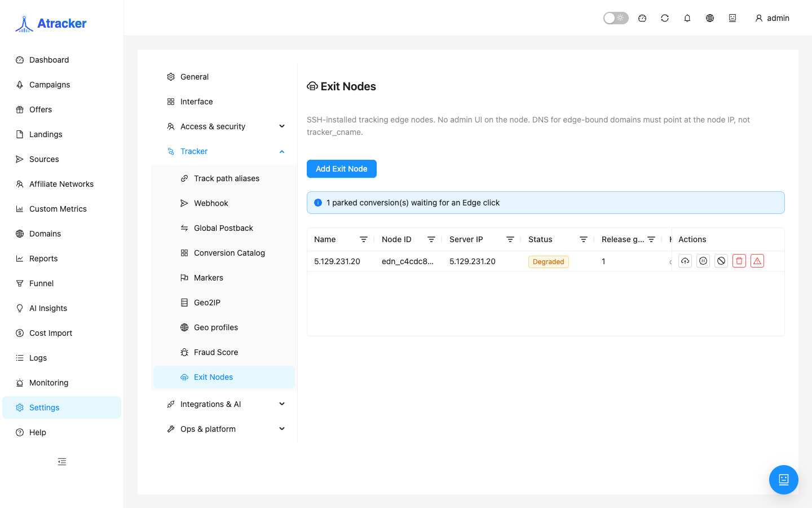The height and width of the screenshot is (508, 812).
Task: Expand the Integrations & AI section
Action: click(x=224, y=404)
